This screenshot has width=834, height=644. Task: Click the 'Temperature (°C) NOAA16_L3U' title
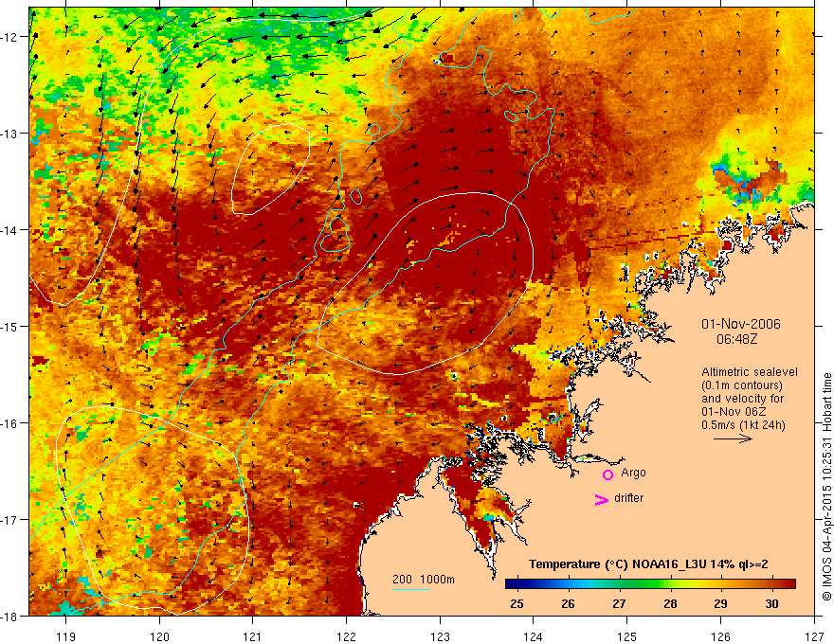pyautogui.click(x=618, y=564)
